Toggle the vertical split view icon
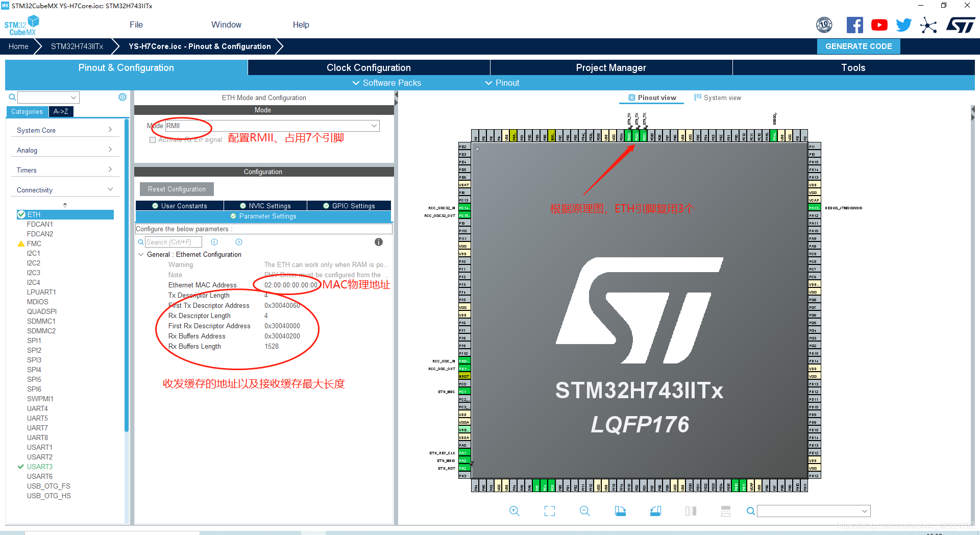Screen dimensions: 980x535 691,511
